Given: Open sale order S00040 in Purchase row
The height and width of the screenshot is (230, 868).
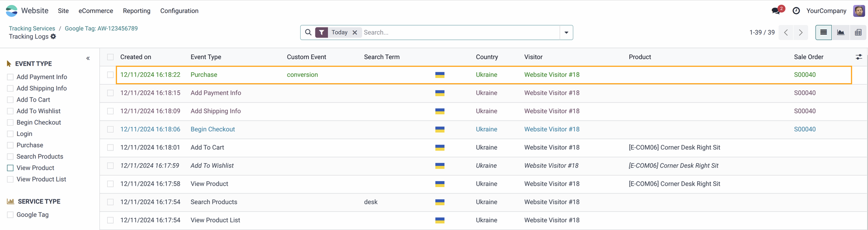Looking at the screenshot, I should coord(805,75).
